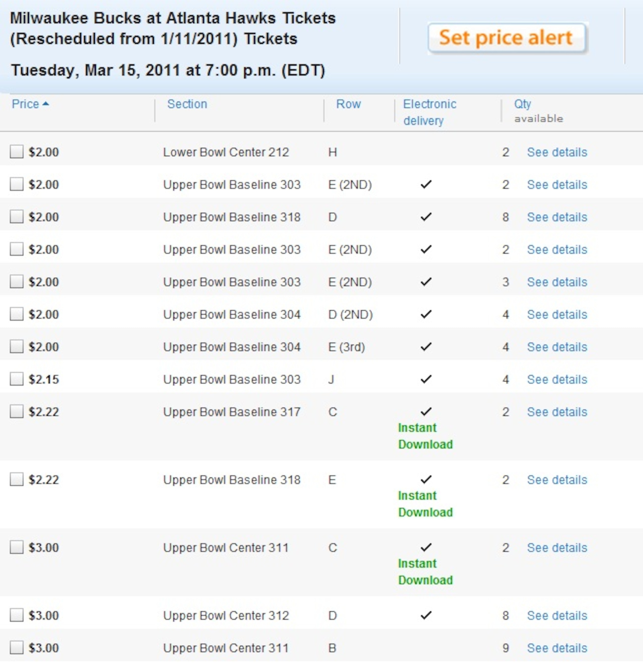Click the ascending sort arrow beside Price
This screenshot has height=672, width=643.
coord(45,104)
